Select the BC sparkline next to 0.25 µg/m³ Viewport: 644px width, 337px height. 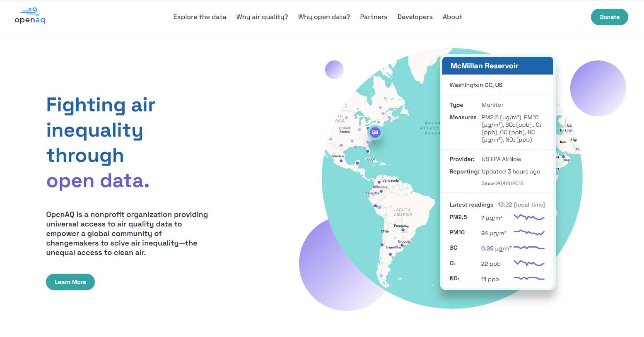529,248
